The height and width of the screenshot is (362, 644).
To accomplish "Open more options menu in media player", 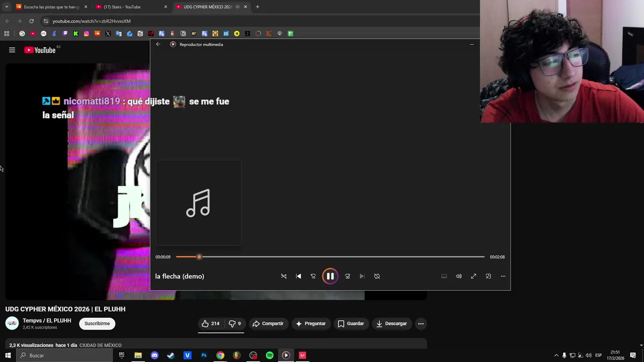I will coord(503,276).
